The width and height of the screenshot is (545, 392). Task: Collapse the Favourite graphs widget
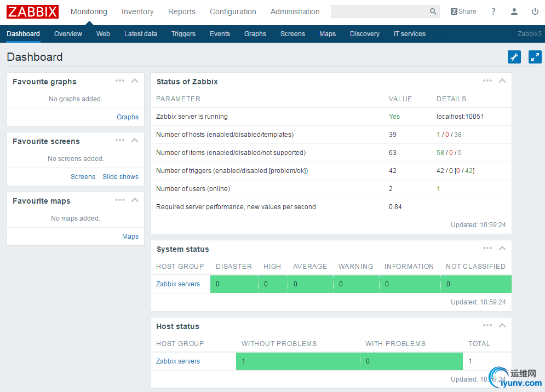(x=135, y=81)
